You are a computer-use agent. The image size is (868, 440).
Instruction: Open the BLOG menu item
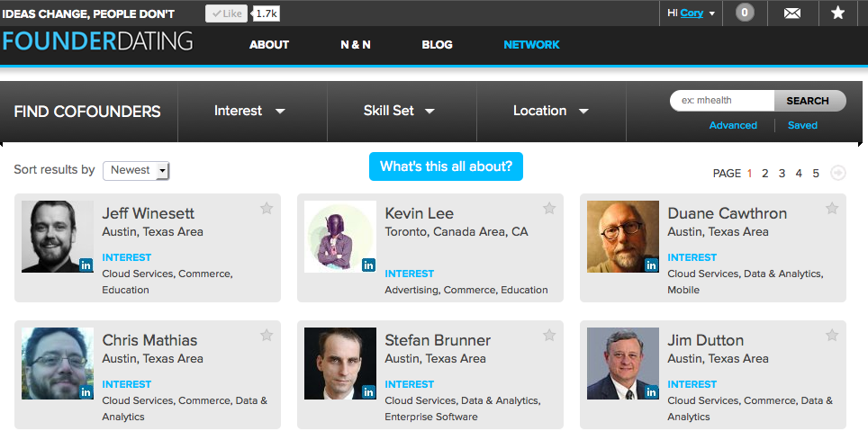pos(437,45)
